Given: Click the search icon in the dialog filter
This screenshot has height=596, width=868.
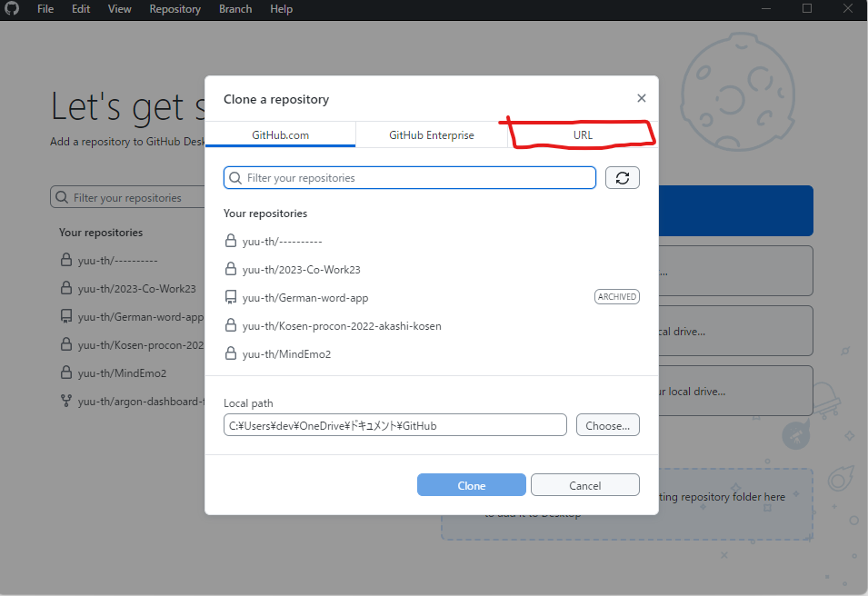Looking at the screenshot, I should [x=235, y=178].
